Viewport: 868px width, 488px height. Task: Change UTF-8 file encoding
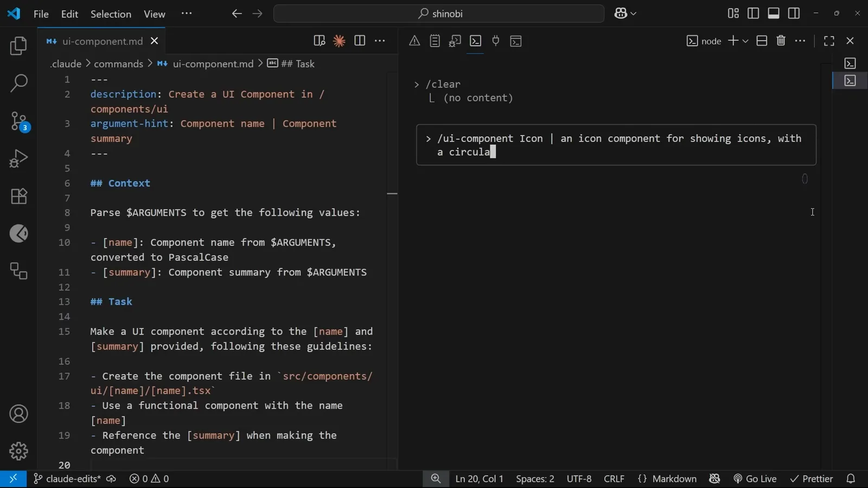pos(579,479)
